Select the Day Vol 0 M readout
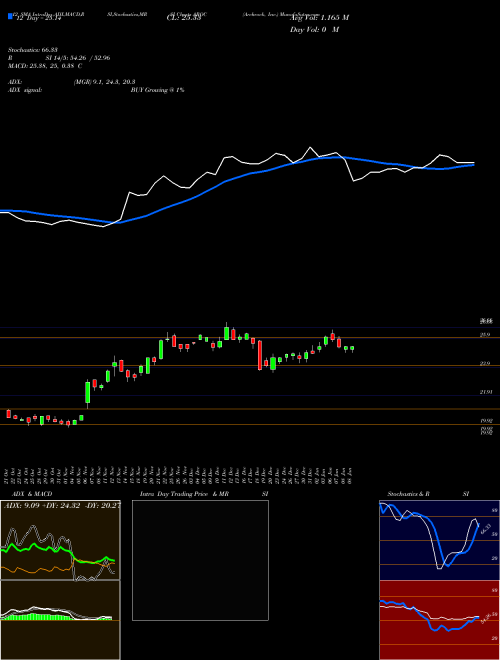Screen dimensions: 500x660 314,30
